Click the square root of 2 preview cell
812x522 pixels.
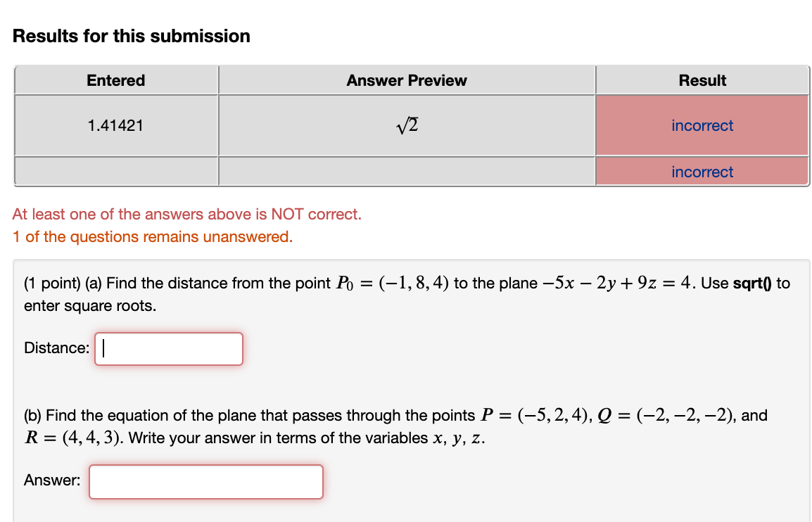click(406, 125)
